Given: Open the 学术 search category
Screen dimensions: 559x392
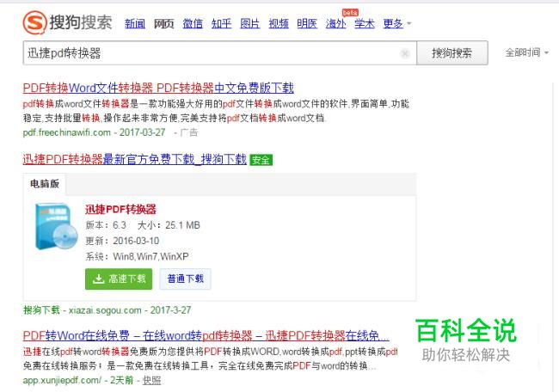Looking at the screenshot, I should (x=365, y=24).
